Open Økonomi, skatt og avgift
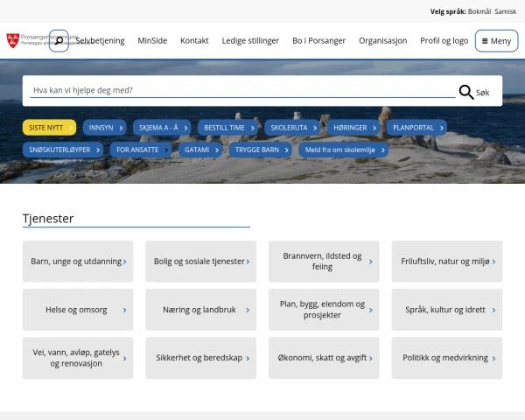525x420 pixels. point(324,358)
